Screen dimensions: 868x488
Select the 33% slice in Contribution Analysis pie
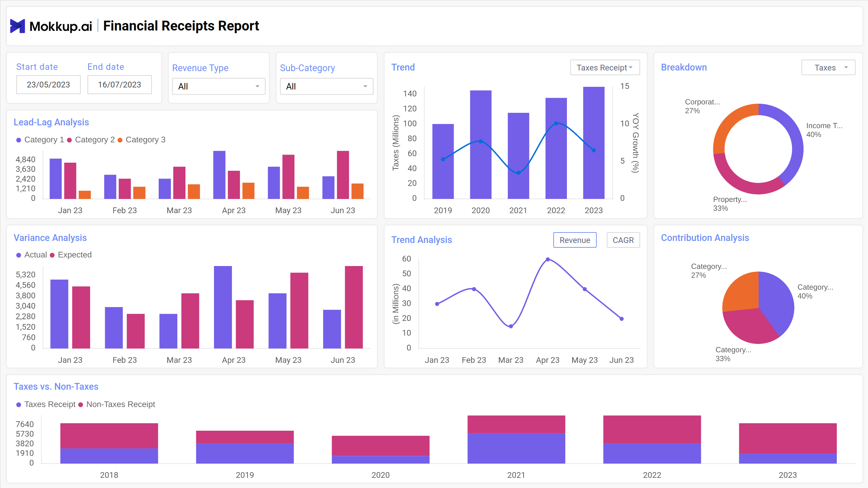[x=749, y=327]
